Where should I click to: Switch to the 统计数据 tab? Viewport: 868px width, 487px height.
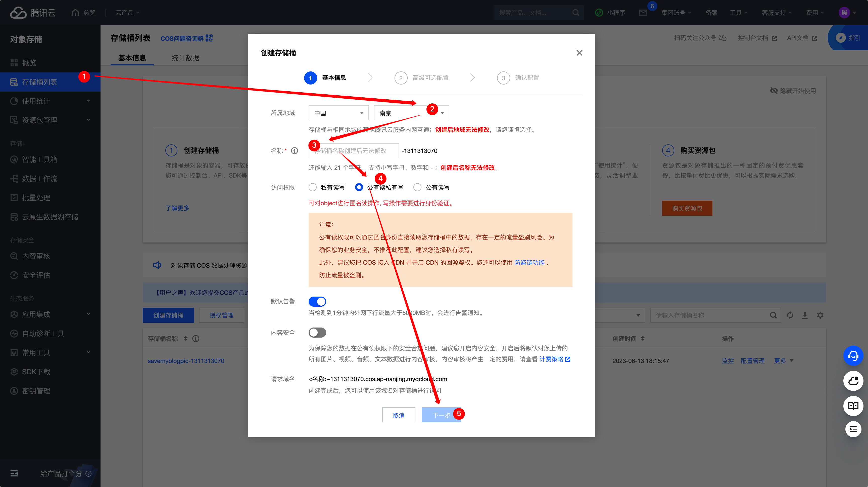click(x=185, y=58)
